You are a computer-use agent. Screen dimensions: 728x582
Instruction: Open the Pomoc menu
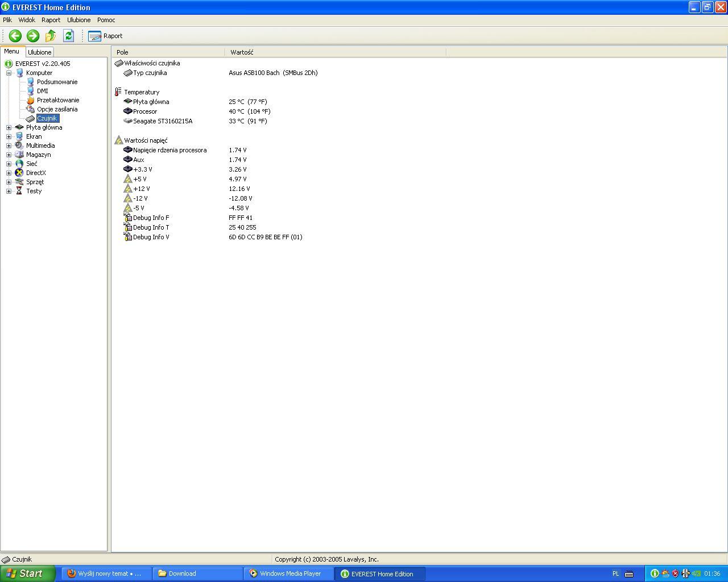pos(106,20)
